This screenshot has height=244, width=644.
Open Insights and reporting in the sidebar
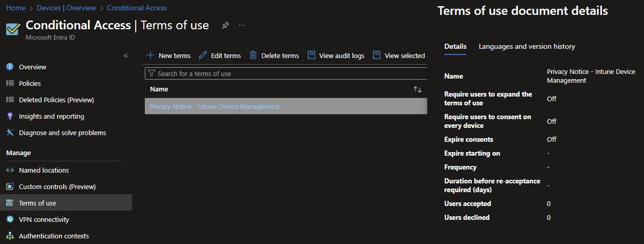pos(51,116)
